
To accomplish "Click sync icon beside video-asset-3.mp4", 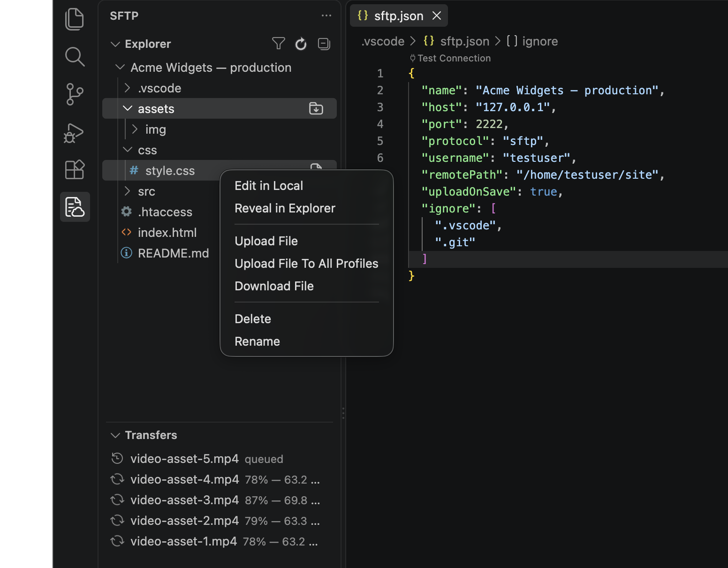I will click(117, 500).
